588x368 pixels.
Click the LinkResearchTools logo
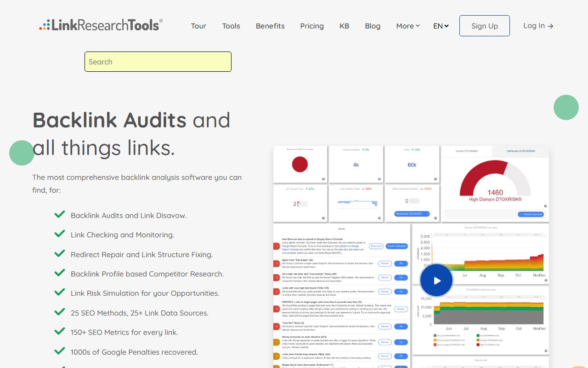101,25
